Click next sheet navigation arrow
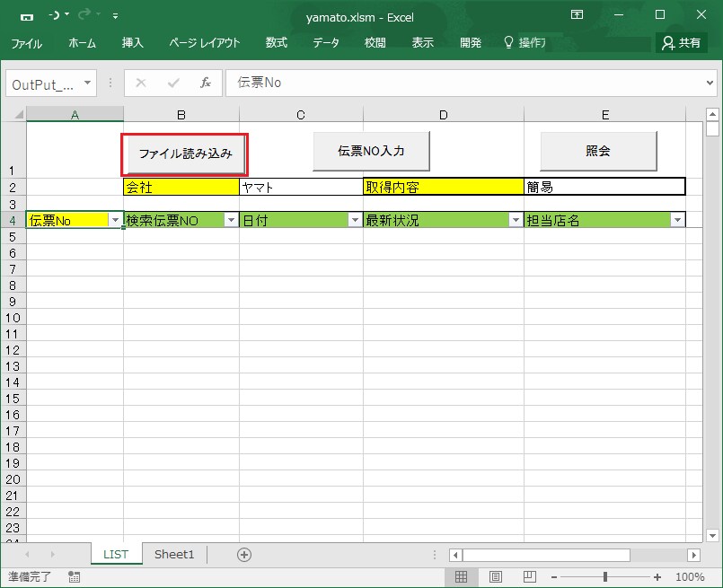The height and width of the screenshot is (588, 723). (53, 555)
